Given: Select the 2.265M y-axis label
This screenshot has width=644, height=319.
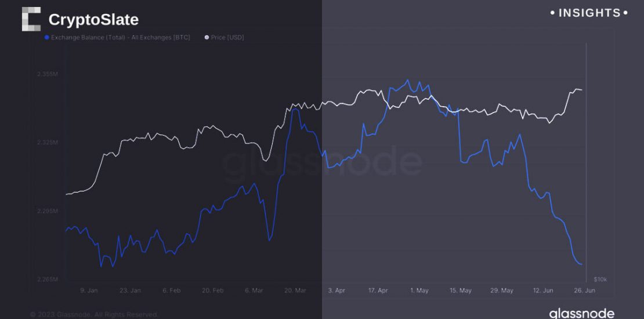Looking at the screenshot, I should (x=49, y=280).
